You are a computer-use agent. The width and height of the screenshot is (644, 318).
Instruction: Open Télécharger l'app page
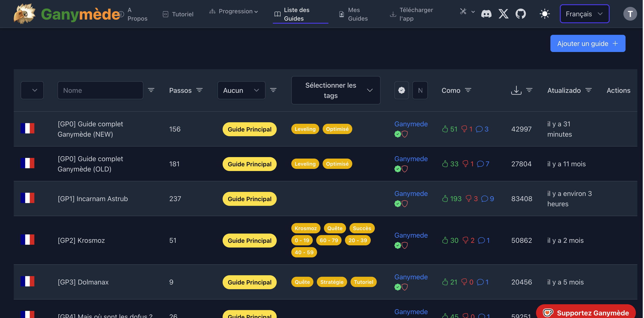pos(412,14)
